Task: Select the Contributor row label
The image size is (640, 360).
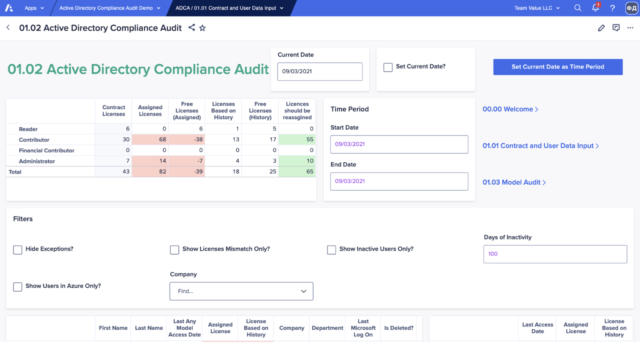Action: pos(34,140)
